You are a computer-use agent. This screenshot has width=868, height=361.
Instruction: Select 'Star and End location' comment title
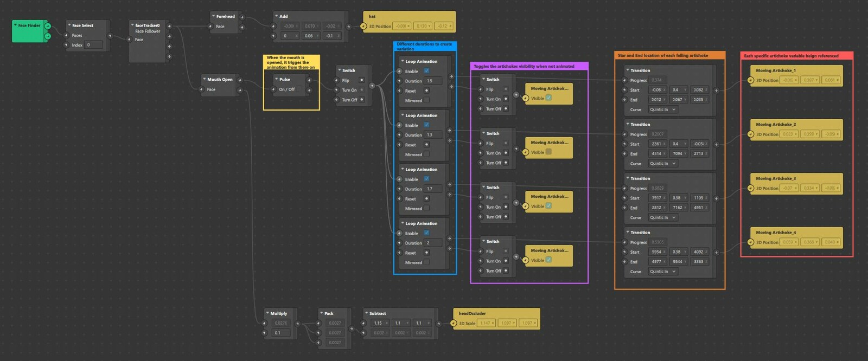click(x=663, y=55)
